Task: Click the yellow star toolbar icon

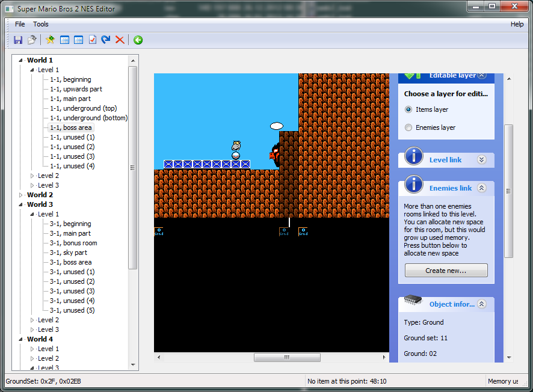Action: [51, 40]
